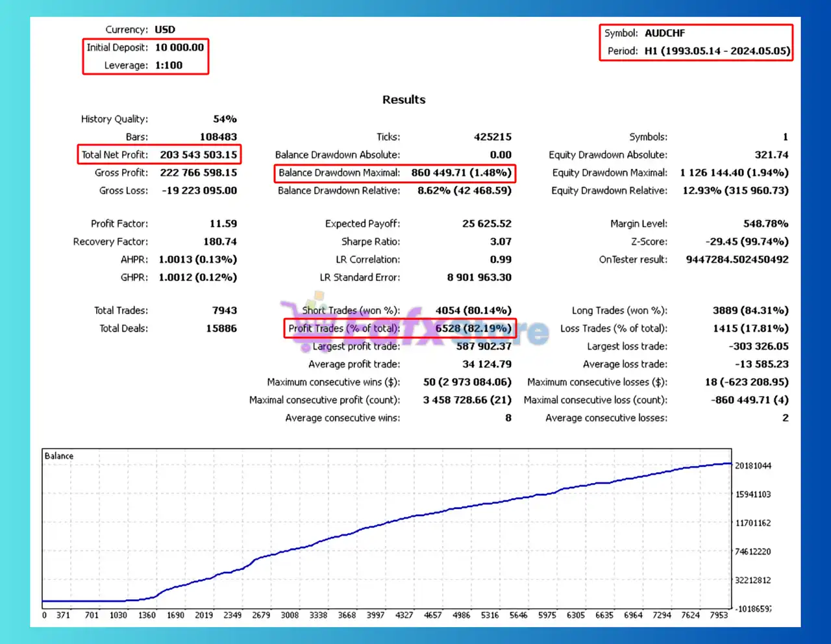The width and height of the screenshot is (831, 644).
Task: Select the Profit Trades 6528 (82.19%) value
Action: click(x=473, y=328)
